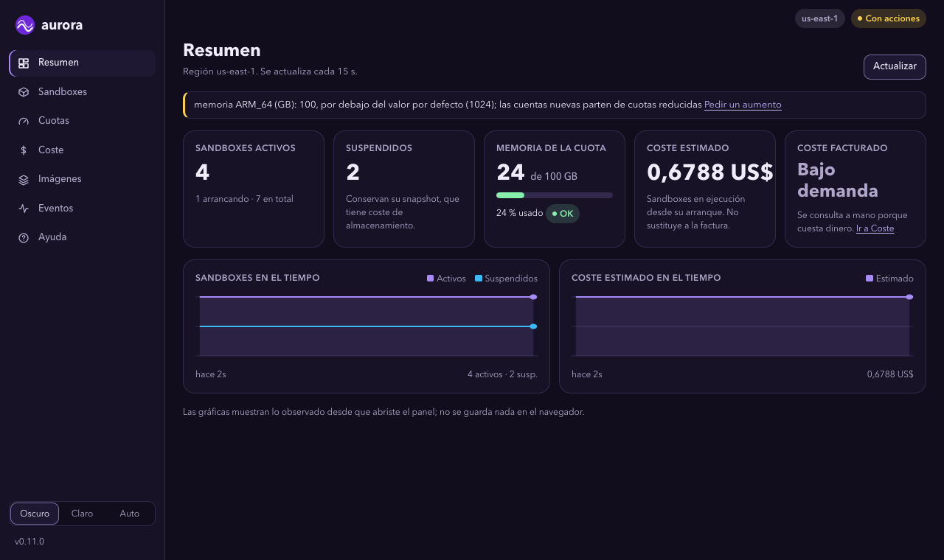Viewport: 944px width, 560px height.
Task: Select the Oscuro theme option
Action: [35, 514]
